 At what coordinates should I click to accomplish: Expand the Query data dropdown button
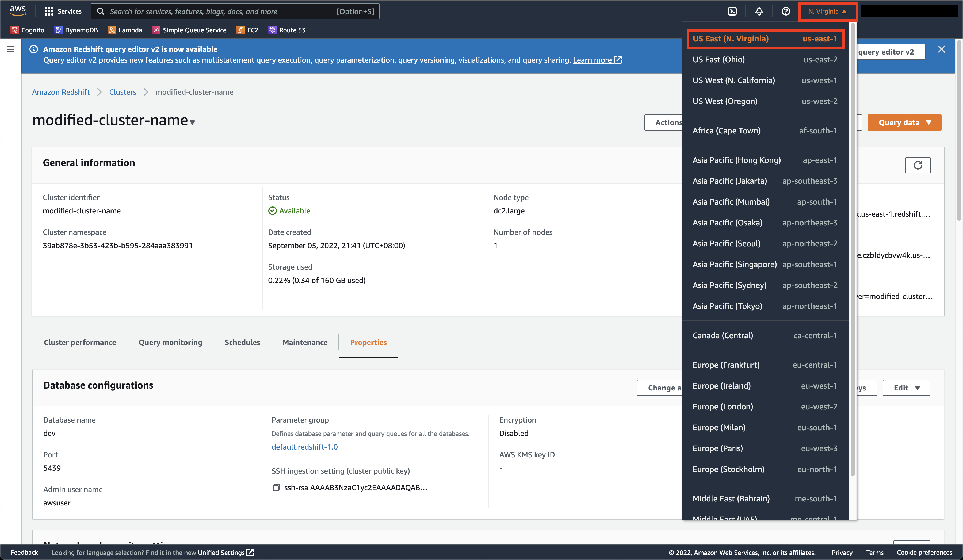pos(904,122)
